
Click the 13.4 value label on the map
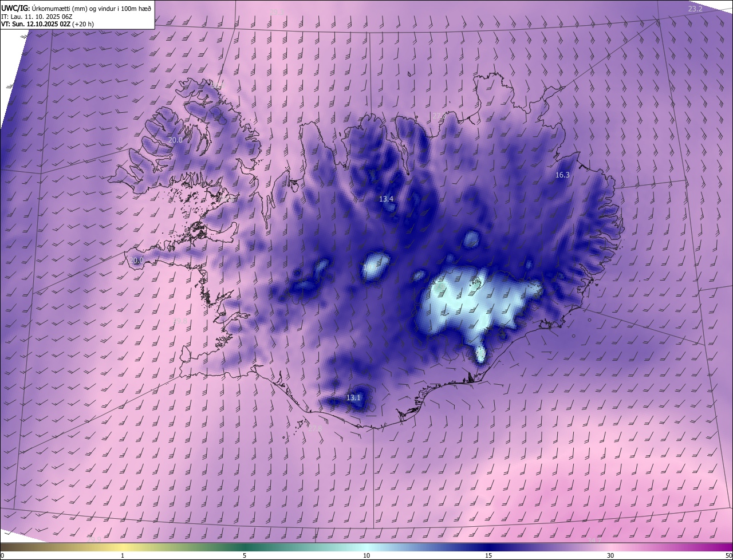pyautogui.click(x=386, y=199)
